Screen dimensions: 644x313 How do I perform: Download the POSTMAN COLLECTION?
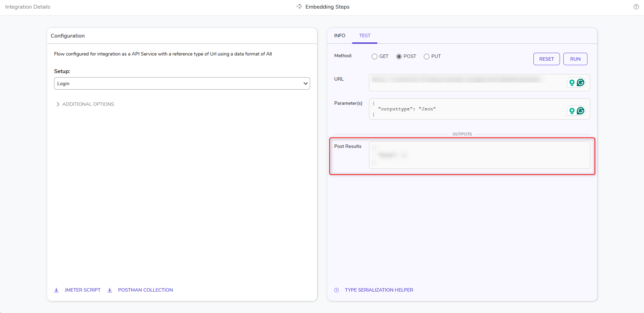(x=145, y=290)
